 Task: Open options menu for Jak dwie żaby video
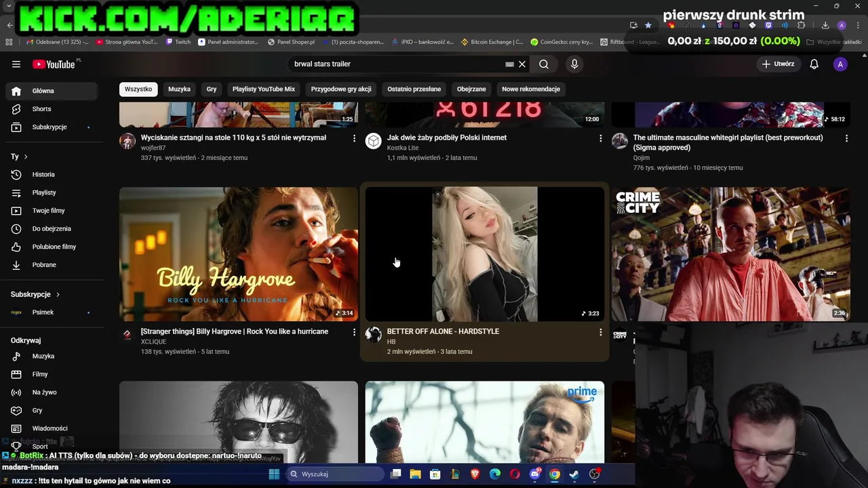tap(600, 138)
